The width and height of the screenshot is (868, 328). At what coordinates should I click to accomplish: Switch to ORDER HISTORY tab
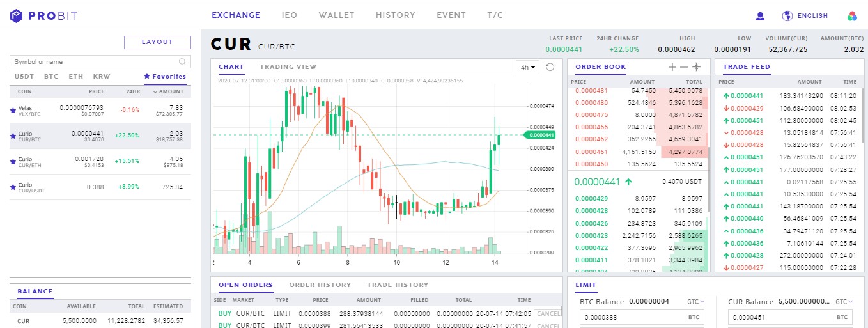[x=320, y=285]
